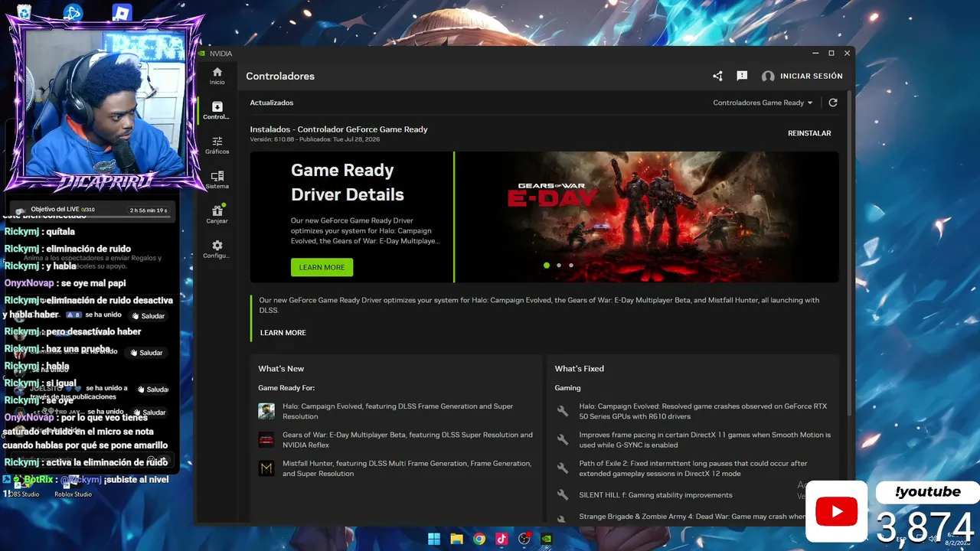Click the What's New heading

[x=281, y=369]
